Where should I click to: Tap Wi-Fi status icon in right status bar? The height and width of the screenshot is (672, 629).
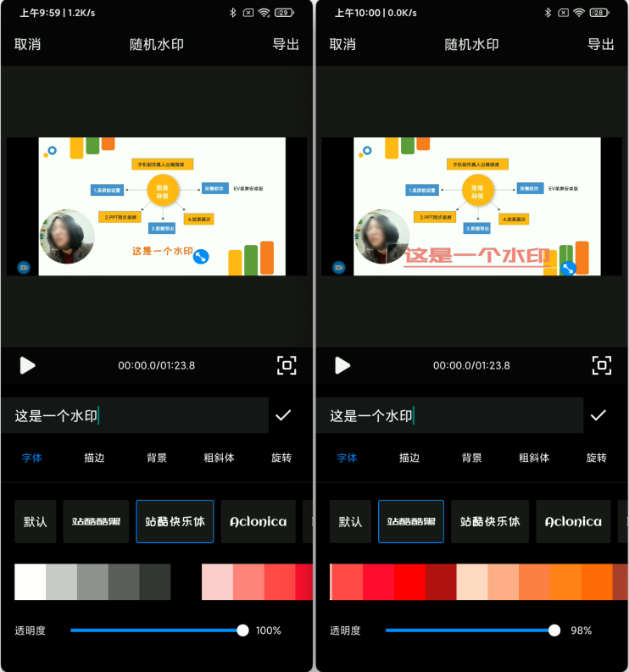(579, 13)
